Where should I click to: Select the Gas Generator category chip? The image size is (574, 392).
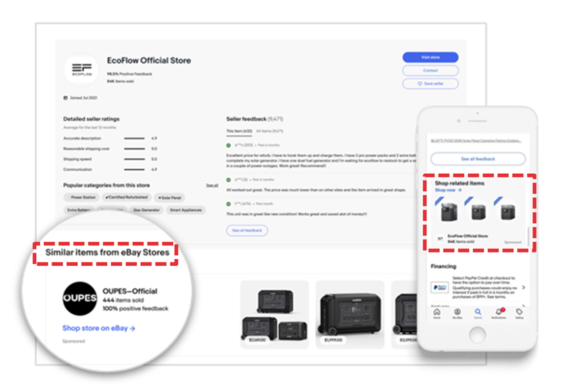pyautogui.click(x=146, y=210)
